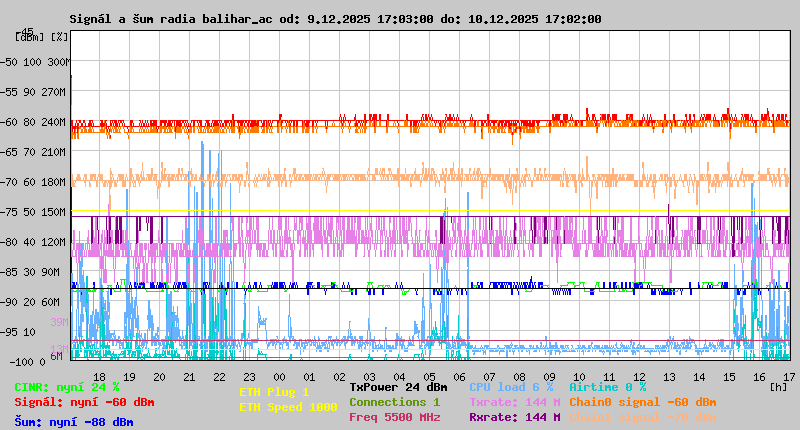The height and width of the screenshot is (430, 800).
Task: Click the blue Šum -88 dBm legend label
Action: pyautogui.click(x=73, y=422)
